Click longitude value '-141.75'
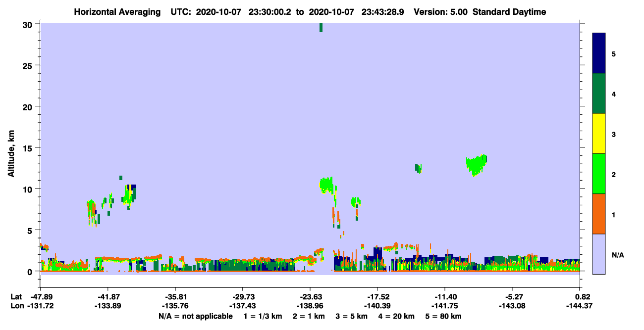 pyautogui.click(x=445, y=306)
